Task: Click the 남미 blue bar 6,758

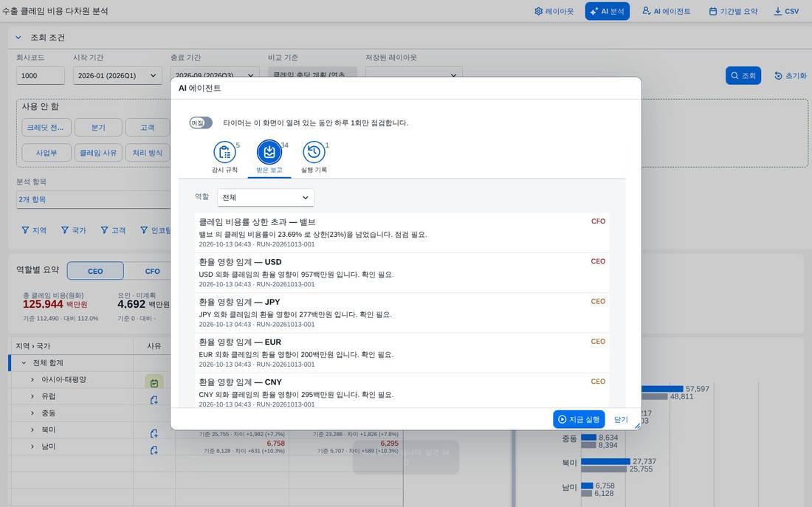Action: coord(587,486)
